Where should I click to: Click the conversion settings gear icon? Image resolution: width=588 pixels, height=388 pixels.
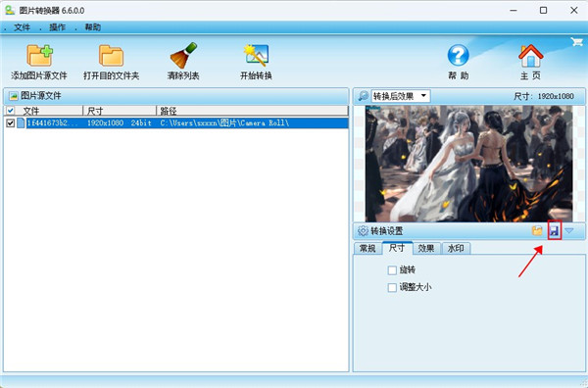pos(363,231)
